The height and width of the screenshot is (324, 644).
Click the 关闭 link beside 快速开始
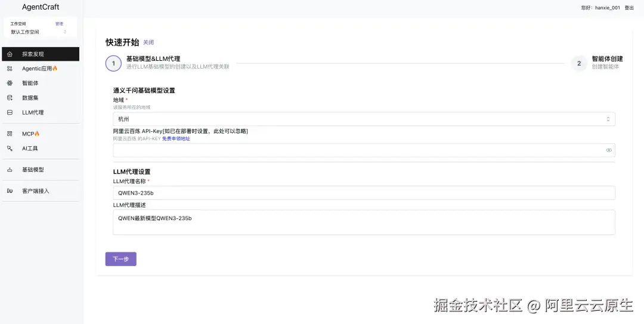[148, 42]
